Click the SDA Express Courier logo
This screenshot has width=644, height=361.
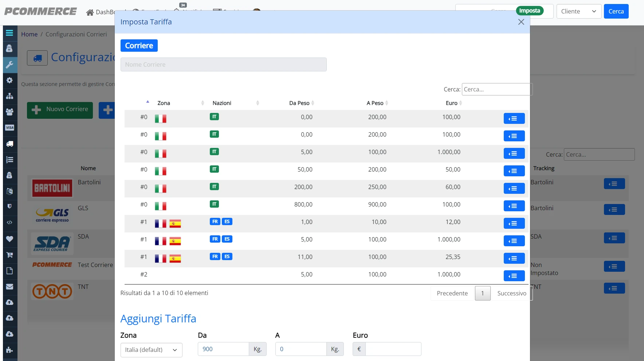click(52, 243)
